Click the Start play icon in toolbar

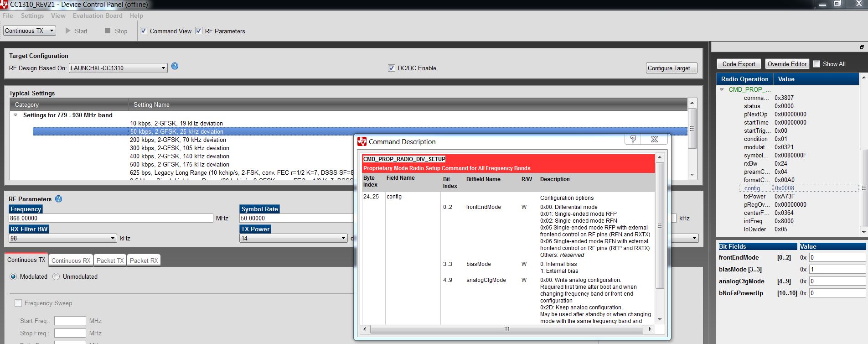(68, 31)
